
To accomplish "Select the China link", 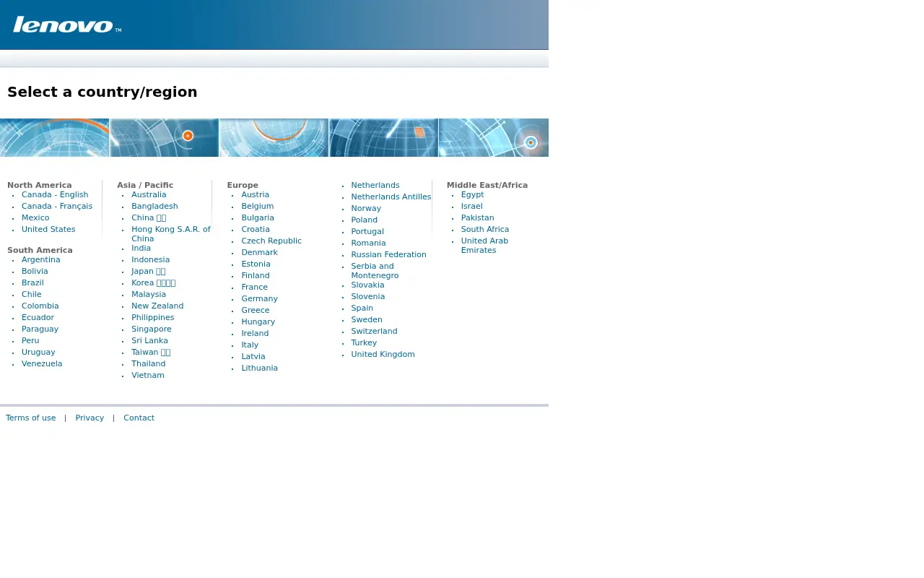I will [149, 217].
